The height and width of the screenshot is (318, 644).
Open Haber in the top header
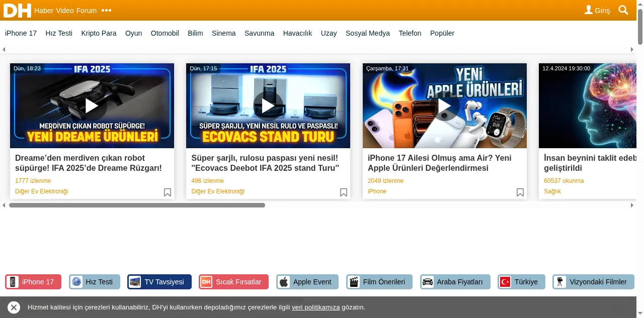44,11
